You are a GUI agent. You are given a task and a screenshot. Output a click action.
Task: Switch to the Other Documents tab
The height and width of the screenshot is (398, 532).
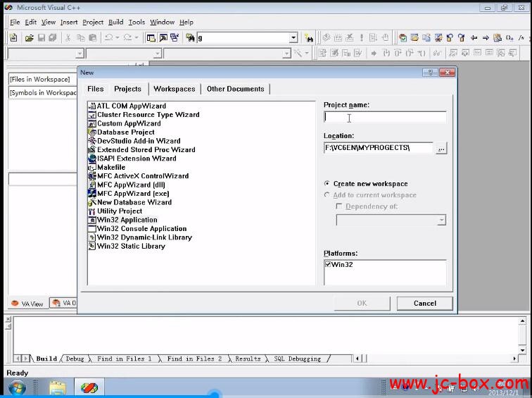coord(236,89)
